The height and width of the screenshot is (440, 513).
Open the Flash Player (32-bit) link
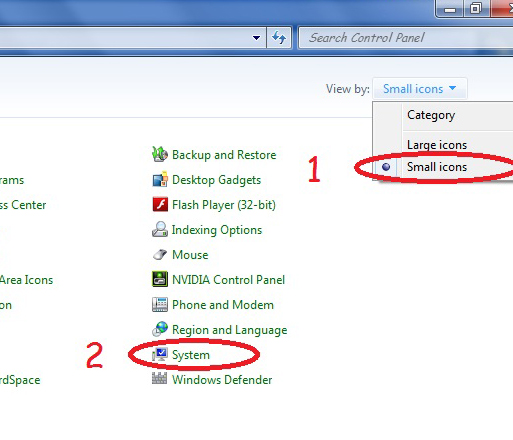[224, 205]
